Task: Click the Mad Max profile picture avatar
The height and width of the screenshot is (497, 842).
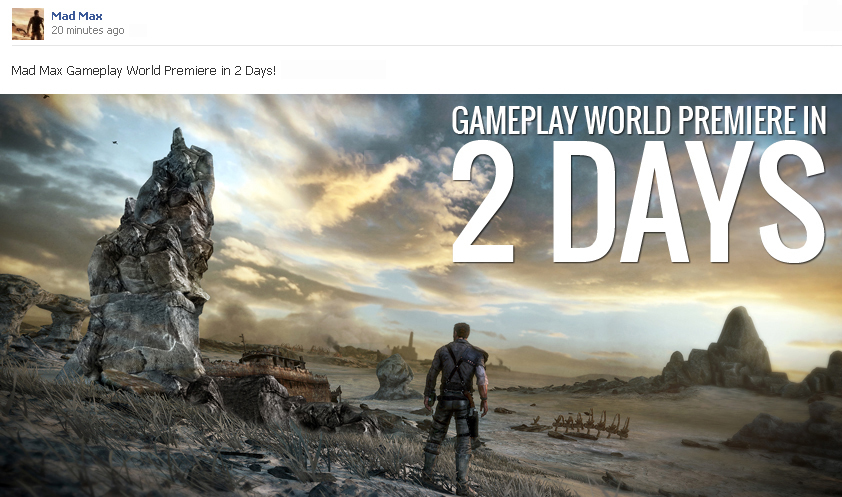Action: (x=27, y=23)
